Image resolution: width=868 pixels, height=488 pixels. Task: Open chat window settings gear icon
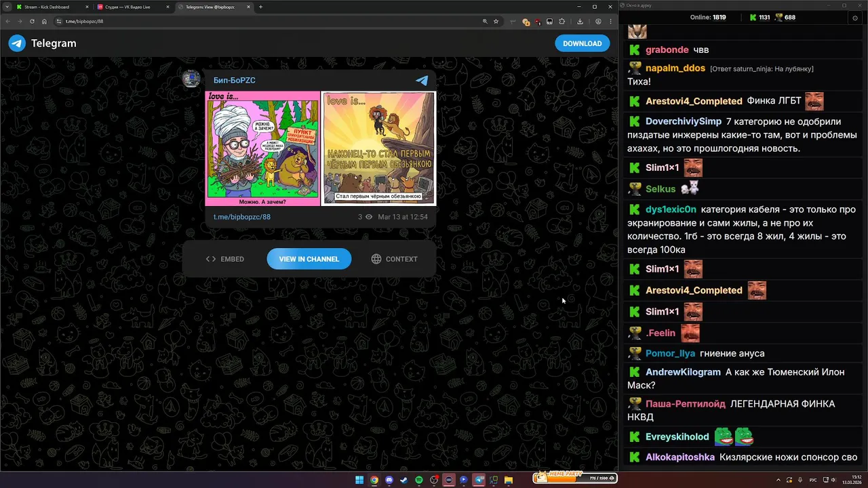click(x=854, y=18)
